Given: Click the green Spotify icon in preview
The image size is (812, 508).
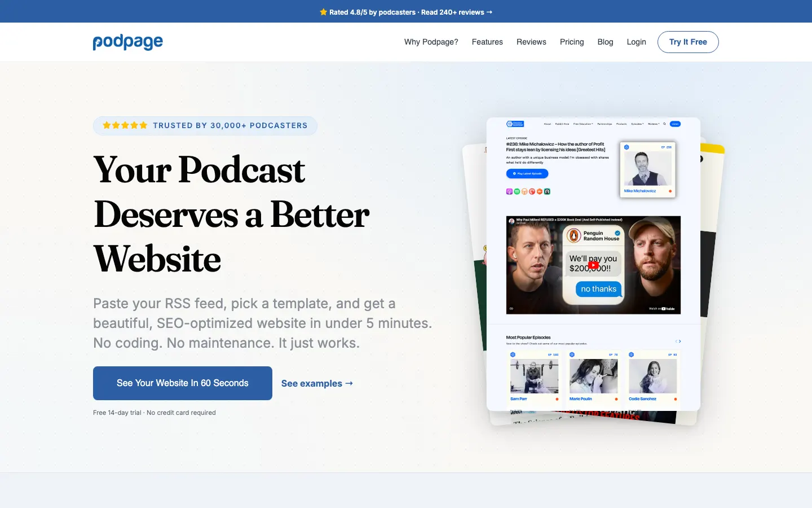Looking at the screenshot, I should pos(517,191).
